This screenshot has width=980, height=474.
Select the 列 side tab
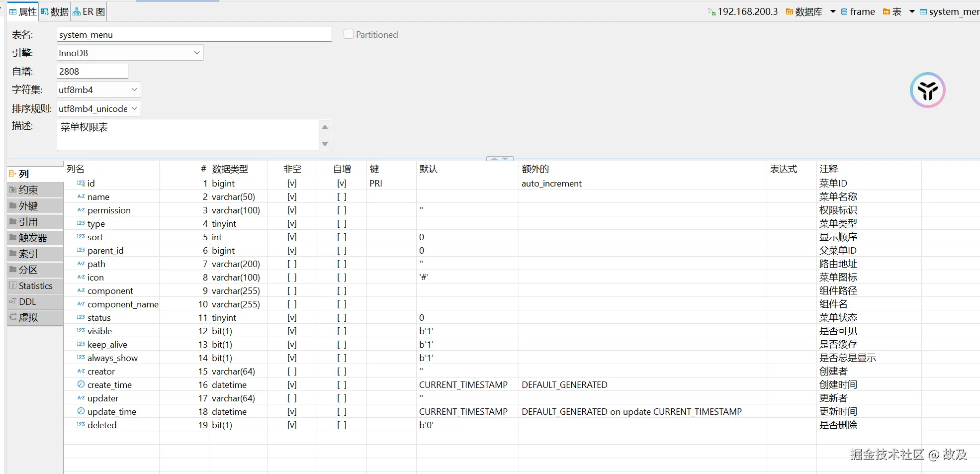tap(35, 174)
